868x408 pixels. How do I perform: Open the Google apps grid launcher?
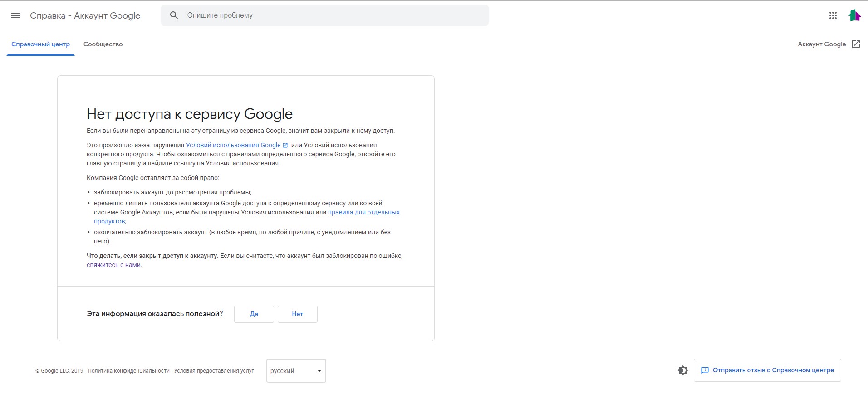point(832,15)
